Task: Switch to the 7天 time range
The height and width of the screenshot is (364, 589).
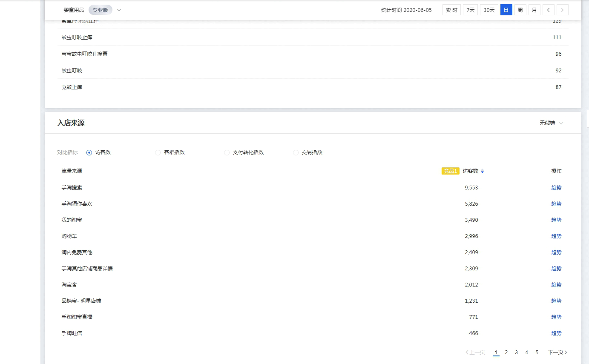Action: pos(470,10)
